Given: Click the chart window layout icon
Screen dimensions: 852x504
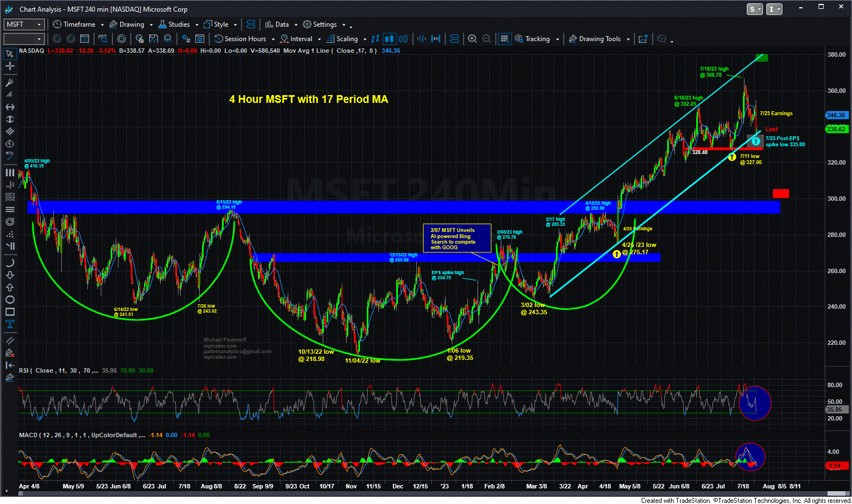Looking at the screenshot, I should click(85, 39).
